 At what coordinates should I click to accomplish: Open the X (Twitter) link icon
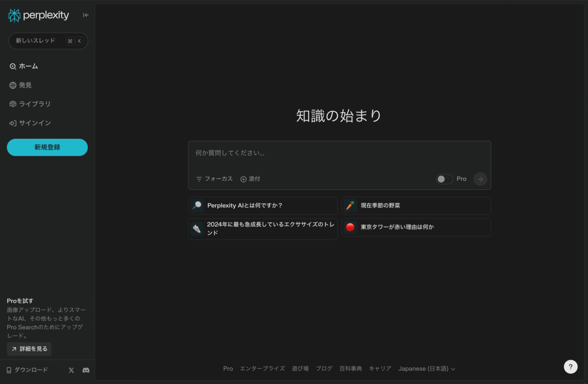71,370
